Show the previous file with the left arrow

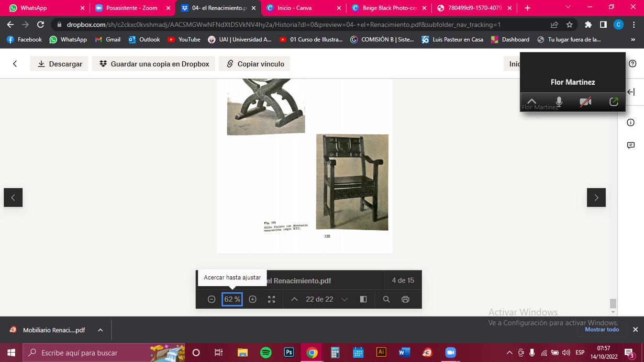click(x=13, y=197)
